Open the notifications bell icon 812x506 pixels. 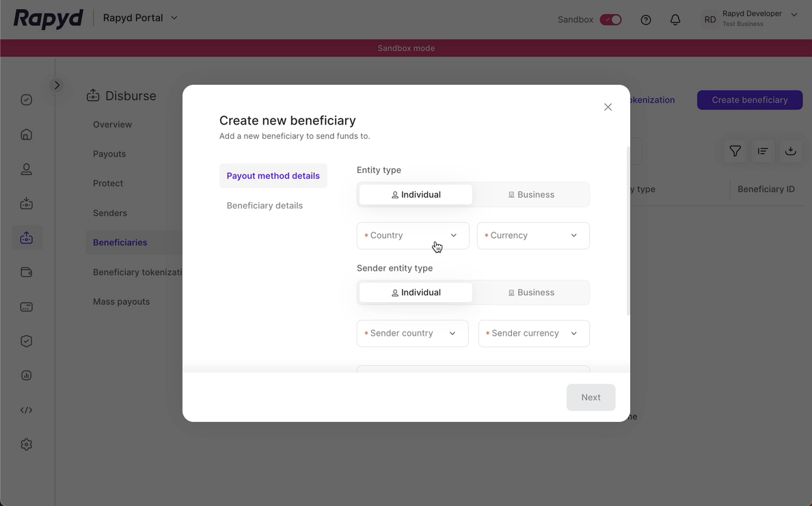675,20
